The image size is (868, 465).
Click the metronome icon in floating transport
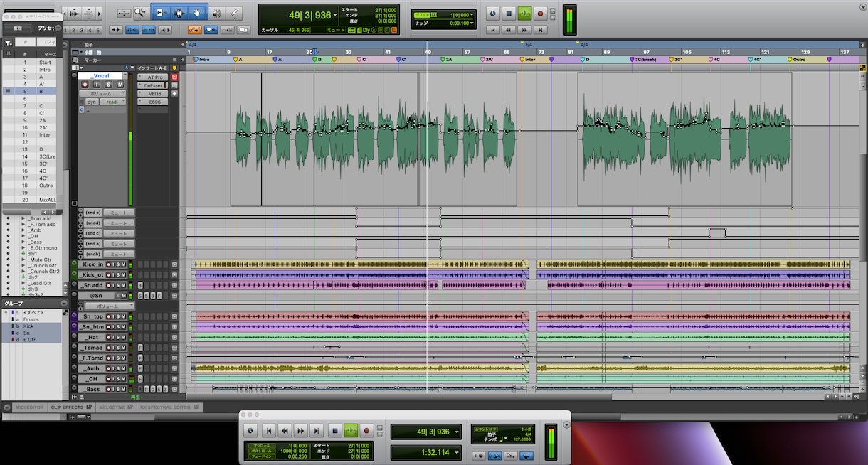point(493,456)
